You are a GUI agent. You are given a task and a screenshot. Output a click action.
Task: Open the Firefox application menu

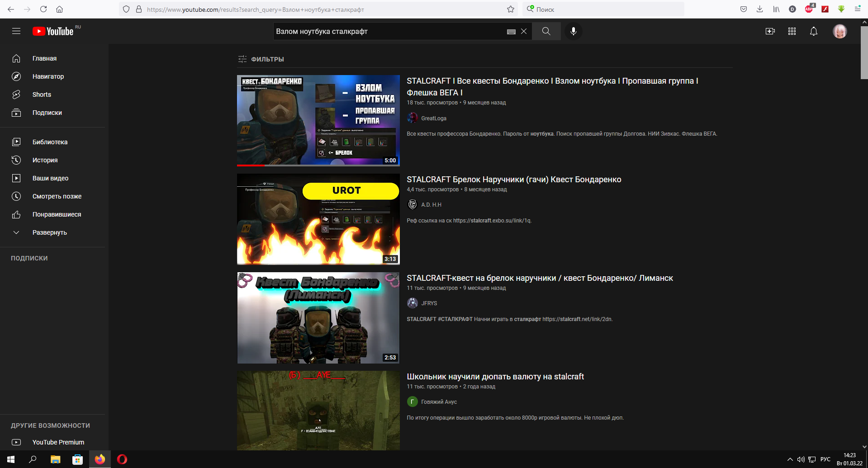tap(858, 9)
